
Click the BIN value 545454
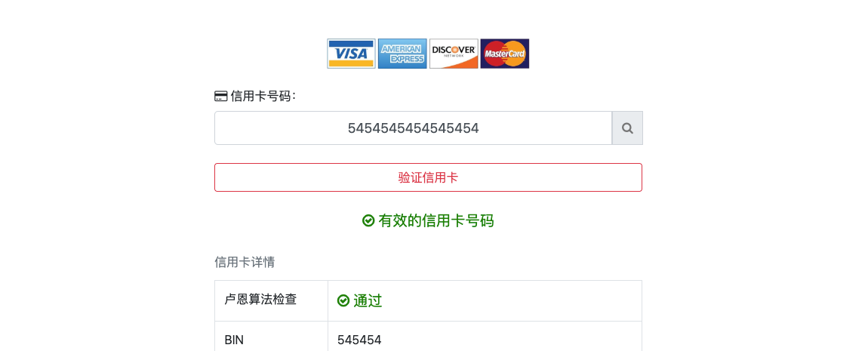tap(359, 340)
